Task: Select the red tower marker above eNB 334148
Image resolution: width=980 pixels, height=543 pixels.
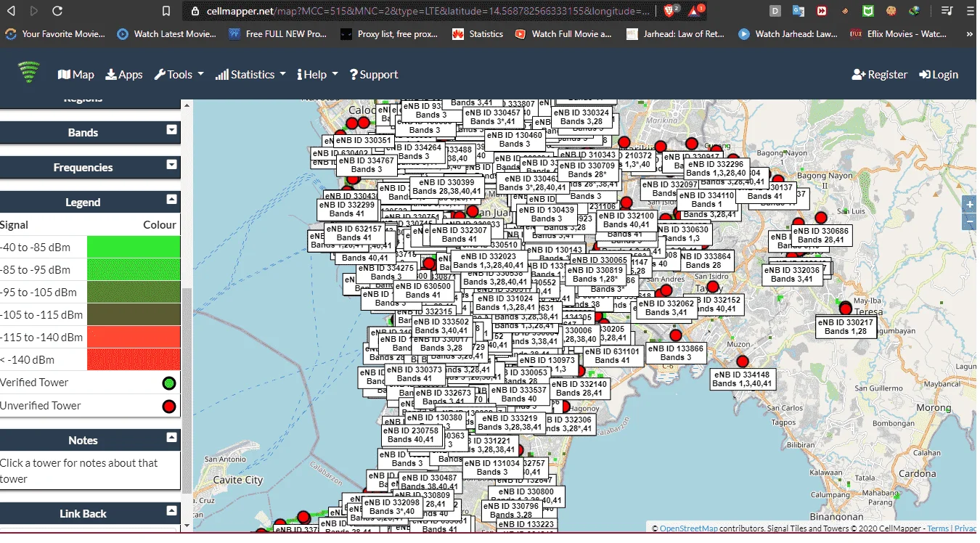Action: pos(742,361)
